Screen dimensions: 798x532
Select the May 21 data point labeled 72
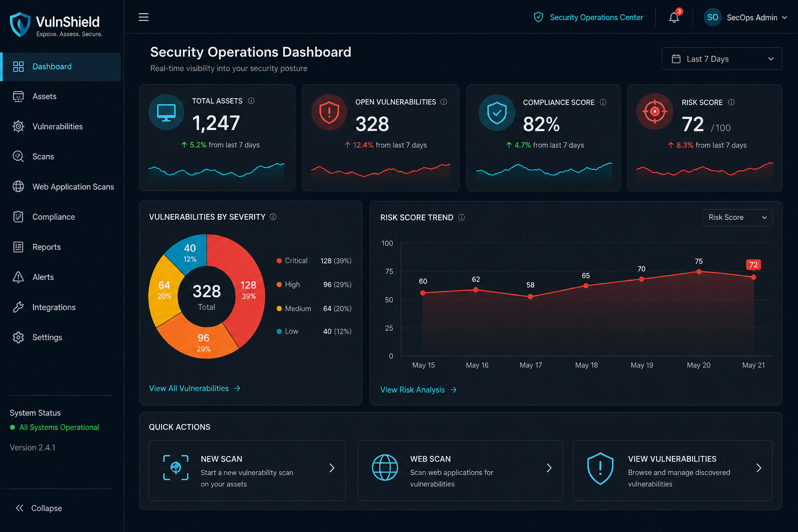(x=753, y=277)
